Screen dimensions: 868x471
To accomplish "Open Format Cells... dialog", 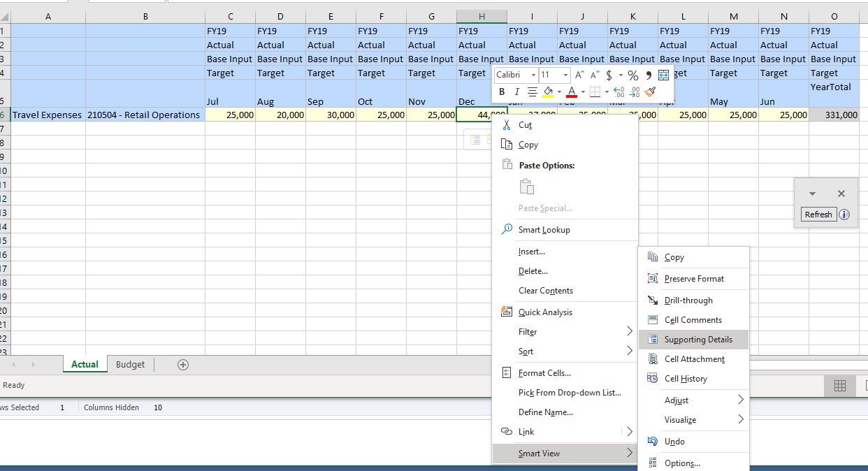I will point(565,373).
